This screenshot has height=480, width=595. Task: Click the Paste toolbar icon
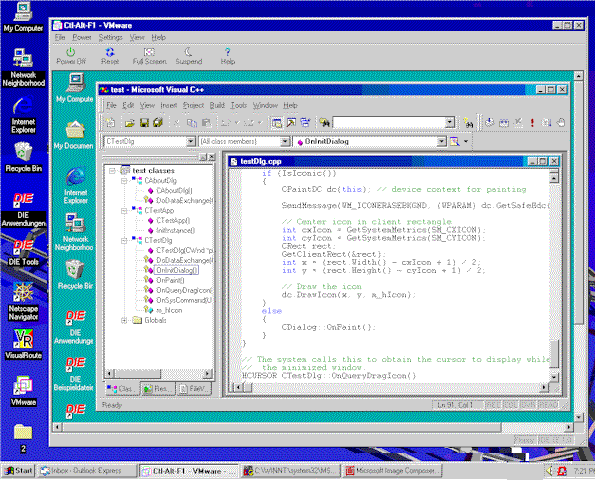click(x=206, y=123)
